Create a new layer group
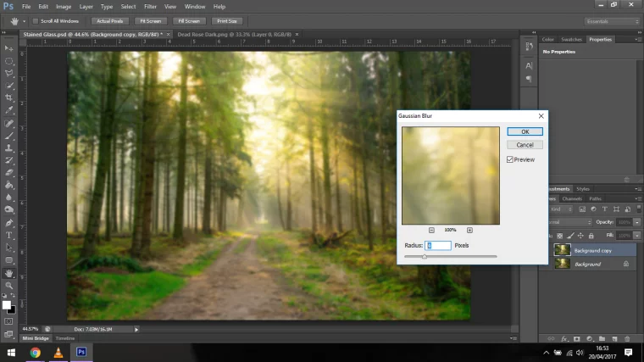644x362 pixels. 602,339
